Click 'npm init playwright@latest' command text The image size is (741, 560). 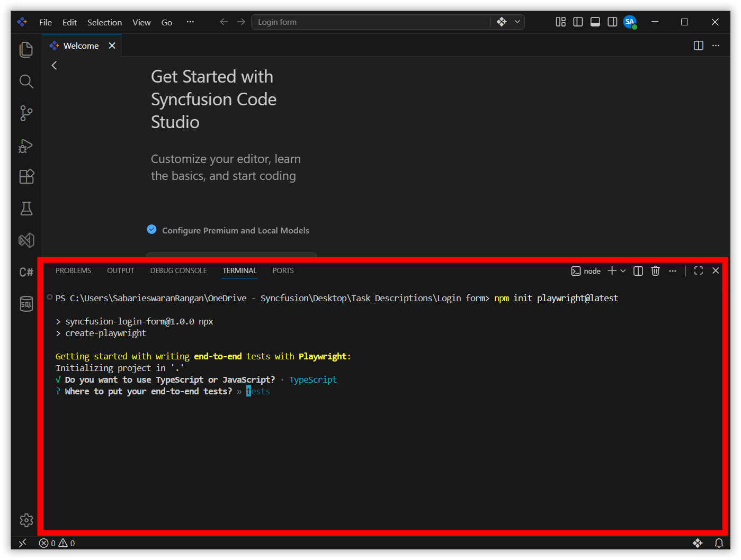coord(556,298)
